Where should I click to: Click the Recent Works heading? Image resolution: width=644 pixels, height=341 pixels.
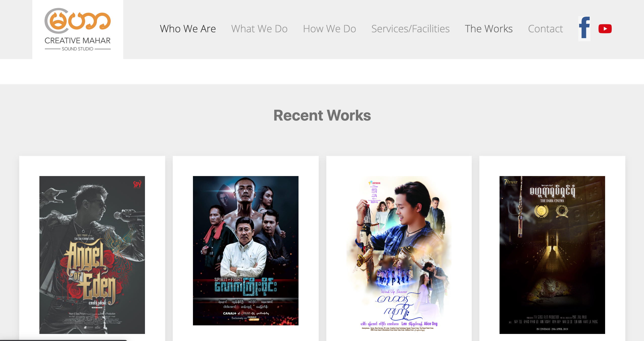click(322, 115)
